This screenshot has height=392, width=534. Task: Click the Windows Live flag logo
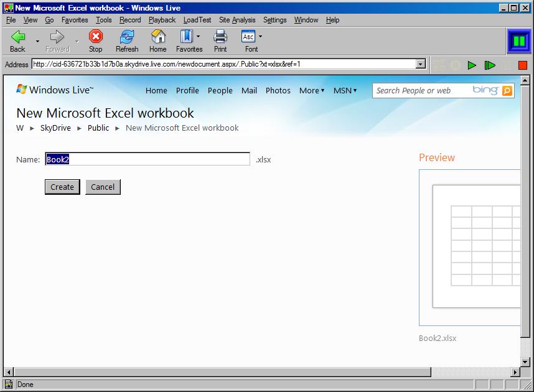point(21,89)
